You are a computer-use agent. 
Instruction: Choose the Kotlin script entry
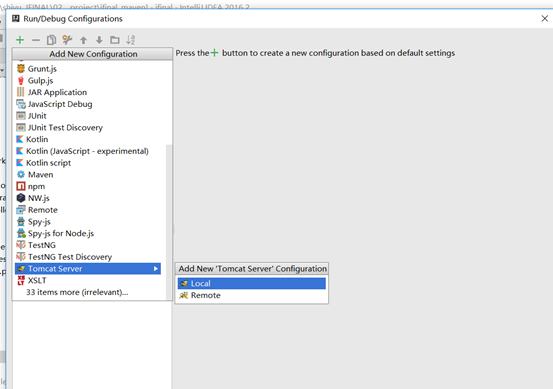pyautogui.click(x=87, y=163)
